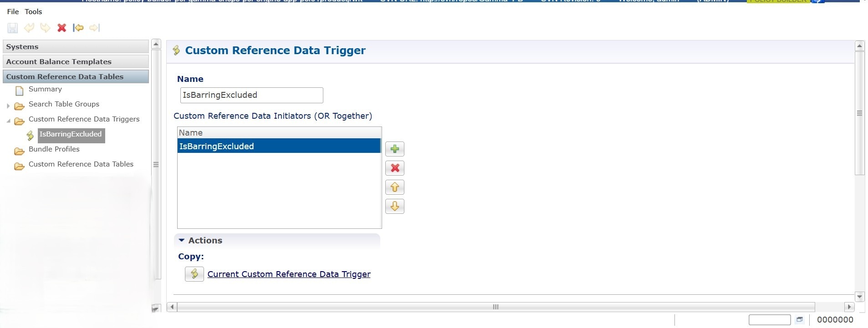Viewport: 868px width, 328px height.
Task: Move selected initiator down in list
Action: 394,207
